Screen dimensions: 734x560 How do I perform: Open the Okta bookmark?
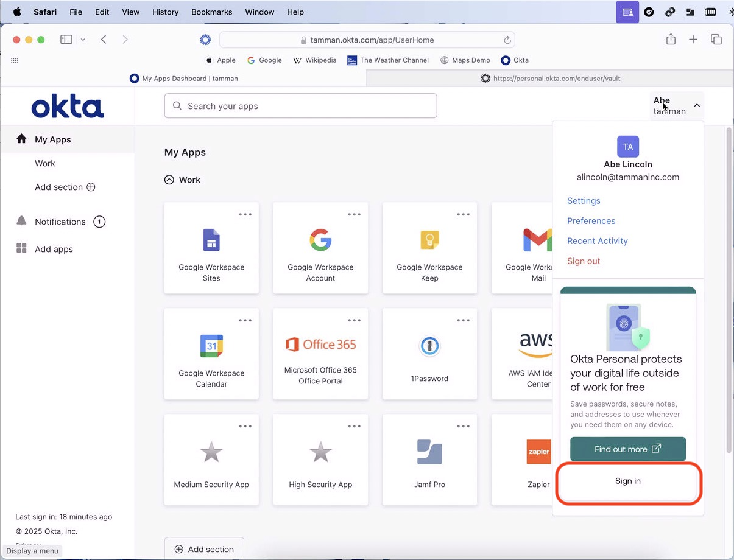click(515, 60)
